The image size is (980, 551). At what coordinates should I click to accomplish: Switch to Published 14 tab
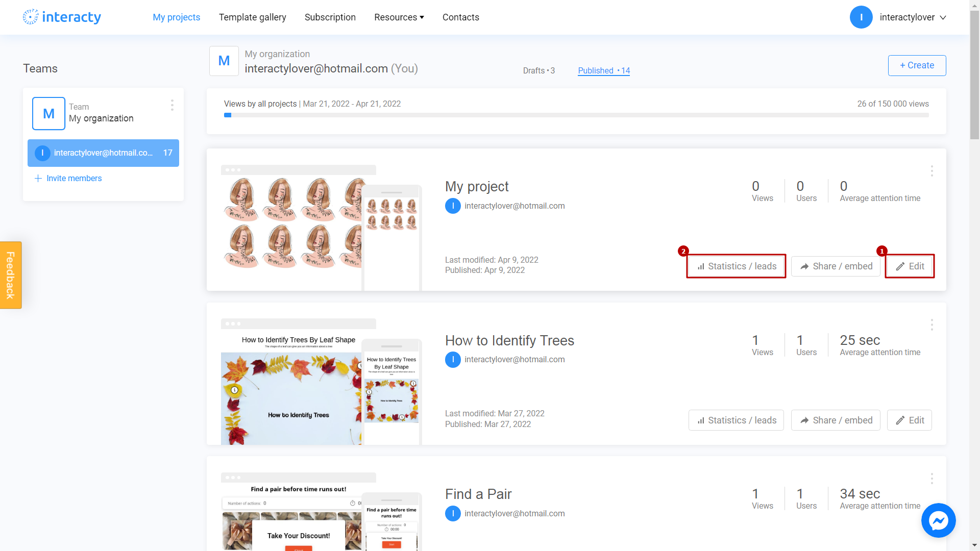(604, 70)
